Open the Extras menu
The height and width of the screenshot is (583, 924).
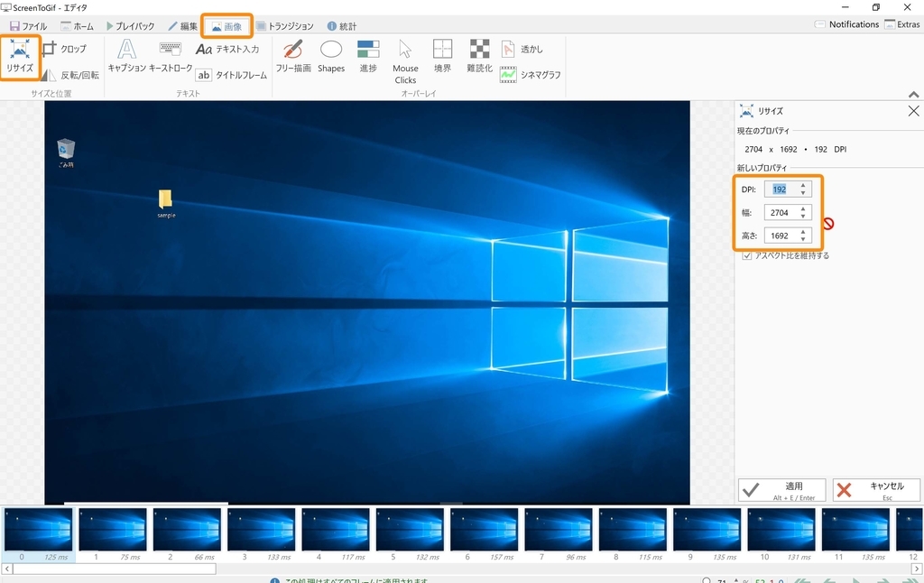[x=902, y=24]
